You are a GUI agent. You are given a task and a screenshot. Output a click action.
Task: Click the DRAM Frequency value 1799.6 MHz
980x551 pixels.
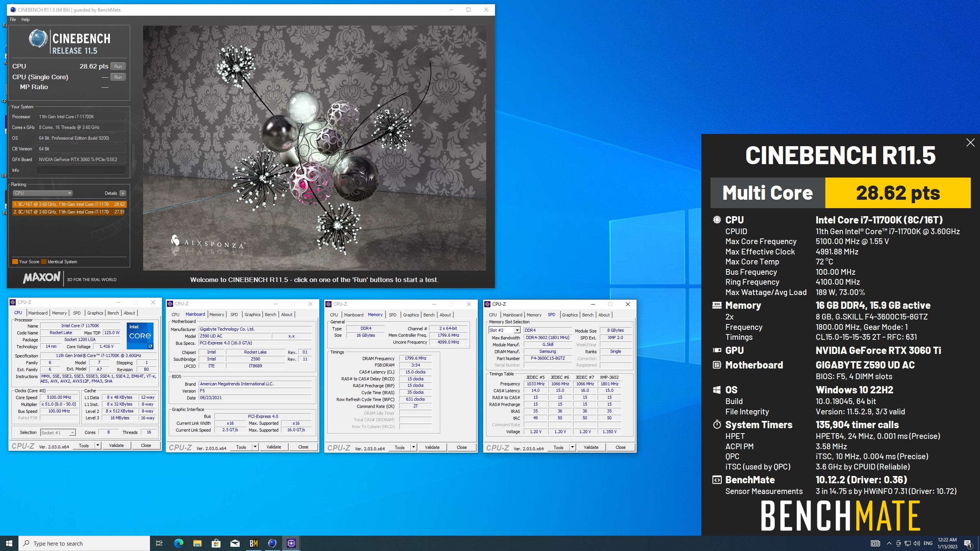click(415, 359)
